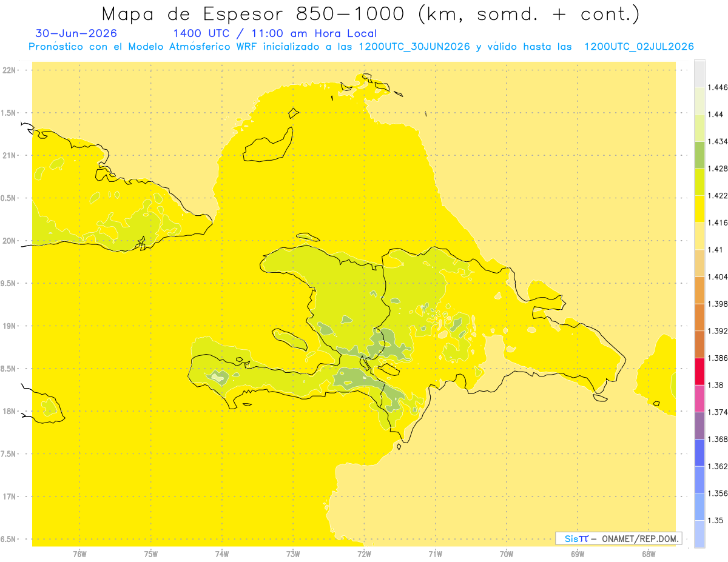
Task: Click the '72W' longitude label
Action: click(x=364, y=554)
